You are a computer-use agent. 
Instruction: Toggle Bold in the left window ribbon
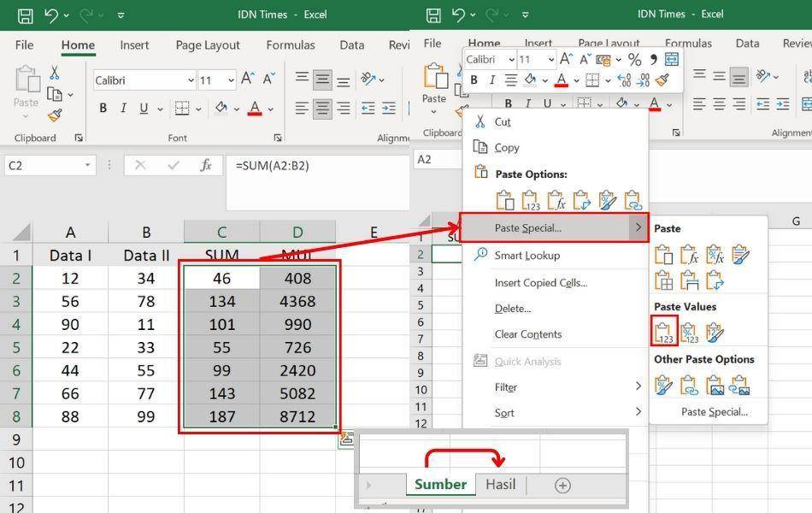[x=103, y=108]
